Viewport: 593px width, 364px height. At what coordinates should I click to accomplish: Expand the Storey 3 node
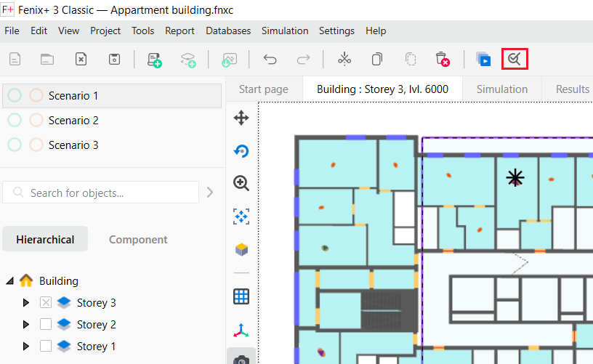(25, 303)
